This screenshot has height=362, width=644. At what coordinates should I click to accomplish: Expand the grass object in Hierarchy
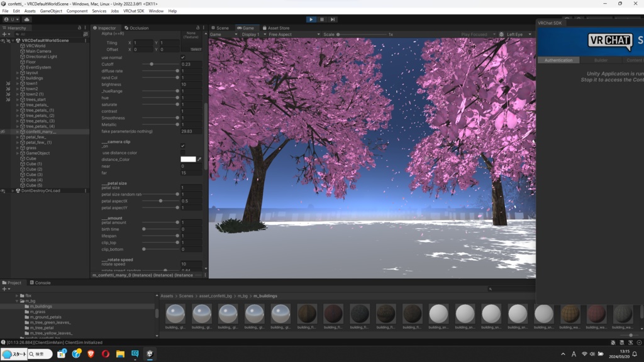tap(18, 148)
